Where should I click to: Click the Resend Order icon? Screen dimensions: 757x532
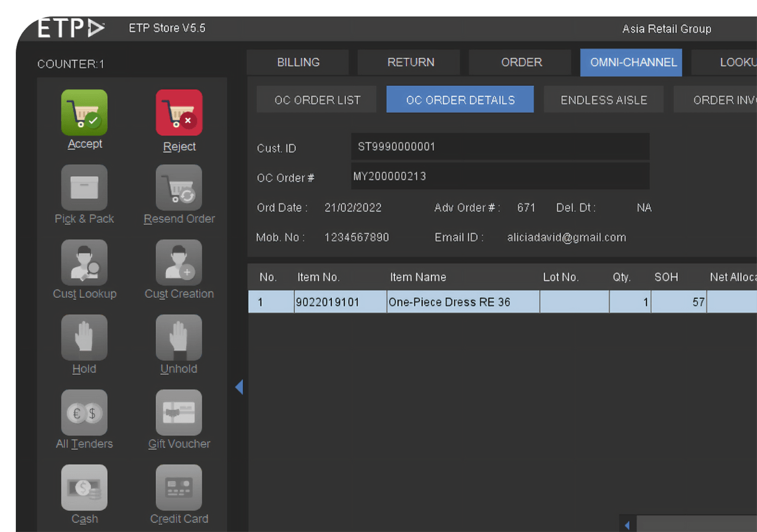click(179, 187)
